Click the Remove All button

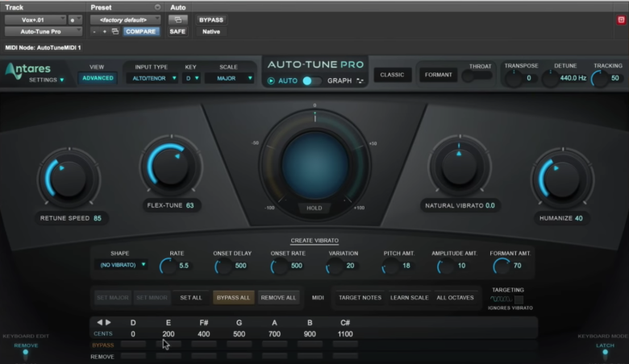(x=278, y=297)
